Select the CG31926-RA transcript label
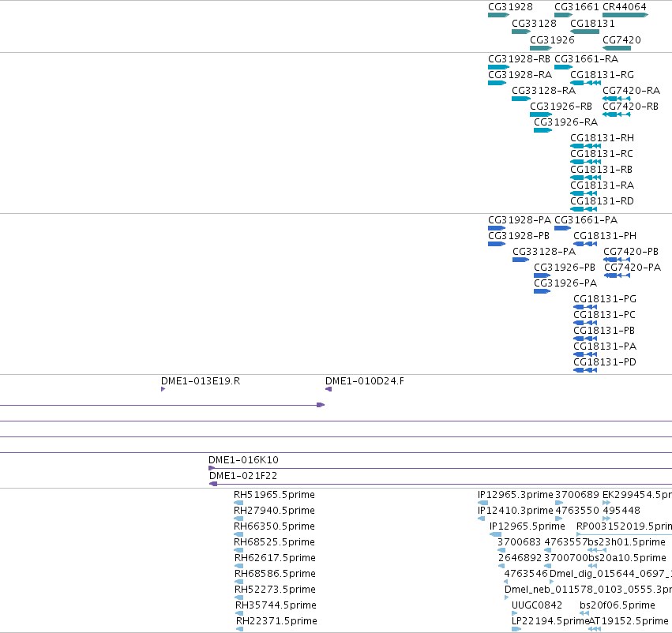Screen dimensions: 672x633 (x=565, y=122)
